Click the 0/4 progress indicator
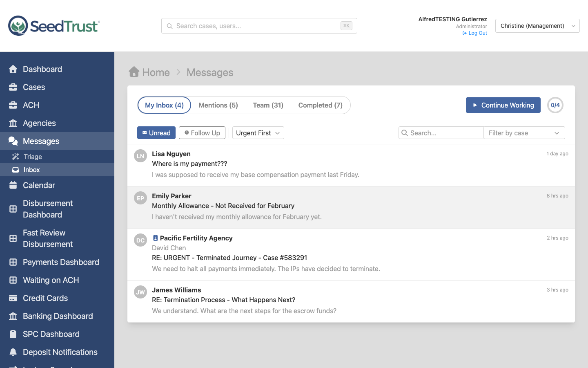588x368 pixels. [555, 105]
